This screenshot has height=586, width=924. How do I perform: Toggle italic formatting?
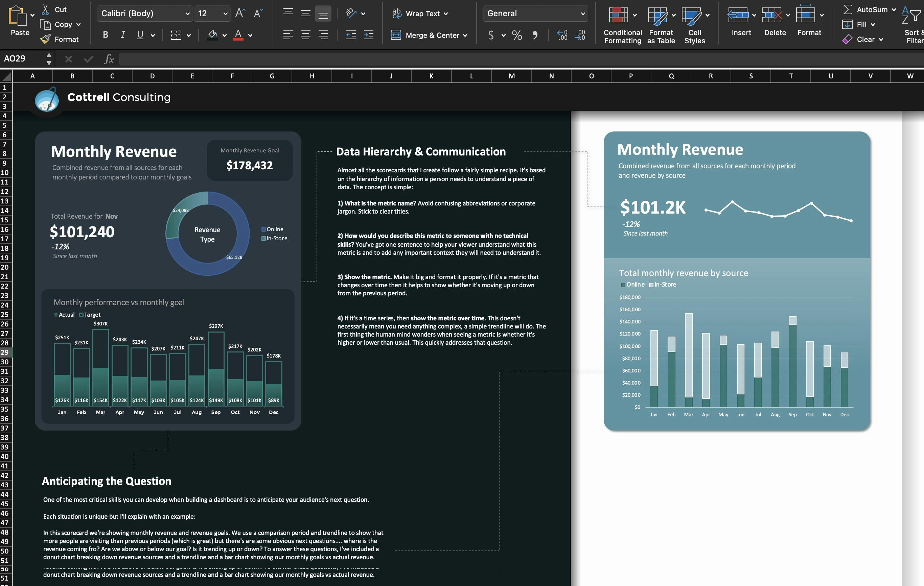pos(122,35)
